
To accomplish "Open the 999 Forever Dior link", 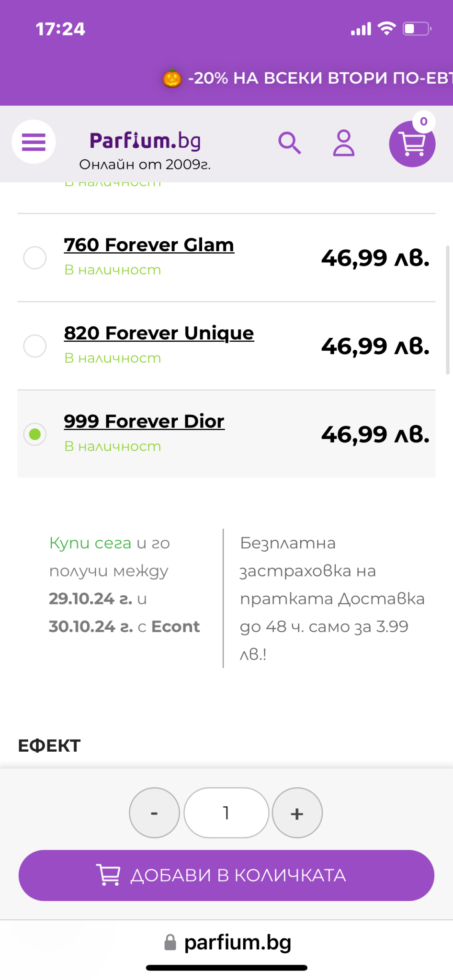I will coord(144,421).
